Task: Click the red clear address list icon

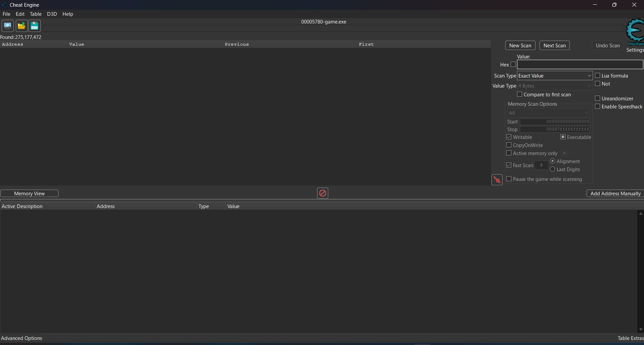Action: coord(323,193)
